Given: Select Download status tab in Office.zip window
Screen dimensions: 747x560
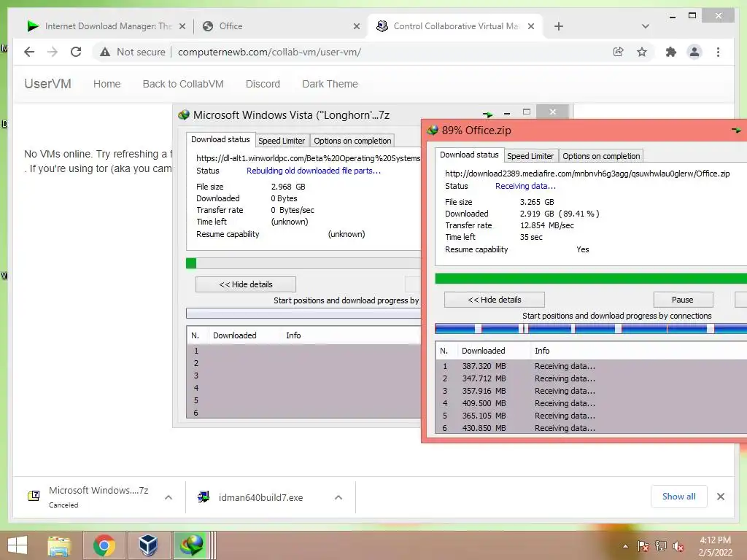Looking at the screenshot, I should pos(469,155).
